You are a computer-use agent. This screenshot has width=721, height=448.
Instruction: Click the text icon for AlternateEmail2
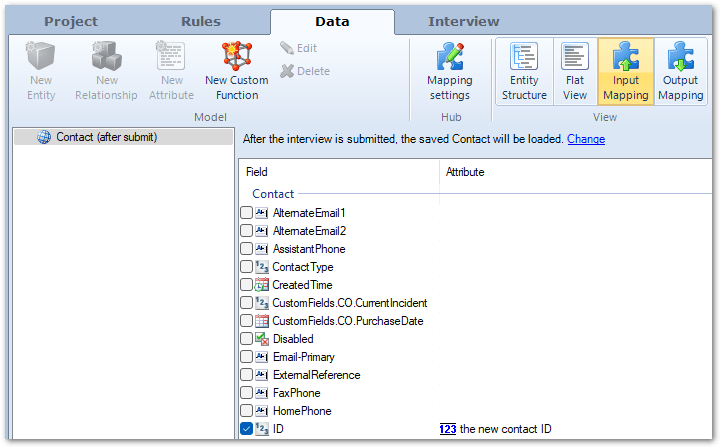262,230
